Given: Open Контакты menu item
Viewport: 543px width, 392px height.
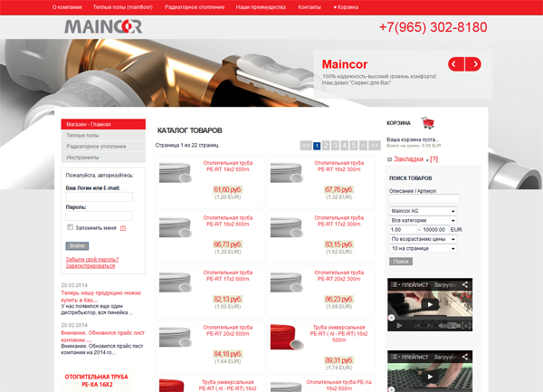Looking at the screenshot, I should pyautogui.click(x=310, y=7).
